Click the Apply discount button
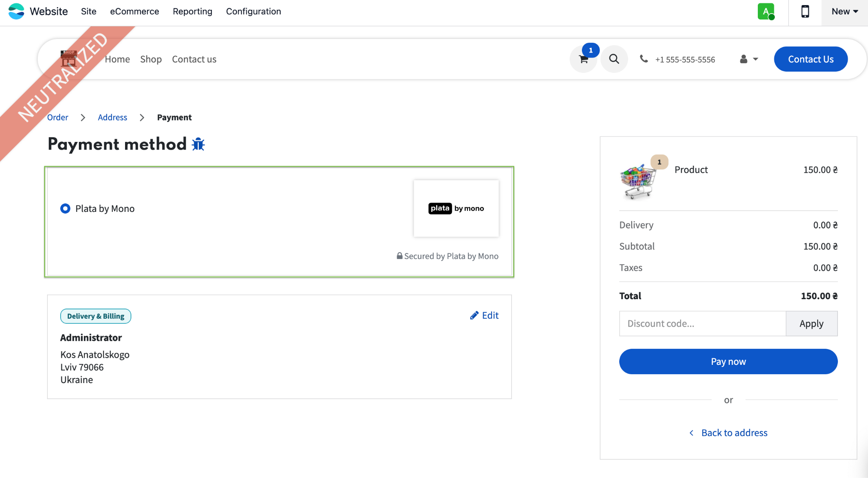The height and width of the screenshot is (478, 868). pos(811,324)
